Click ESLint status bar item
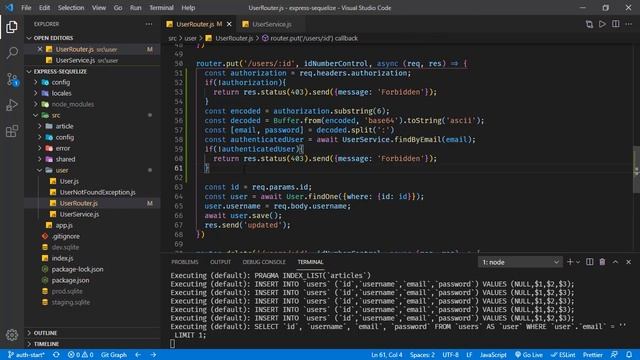Viewport: 640px width, 360px height. (x=563, y=355)
